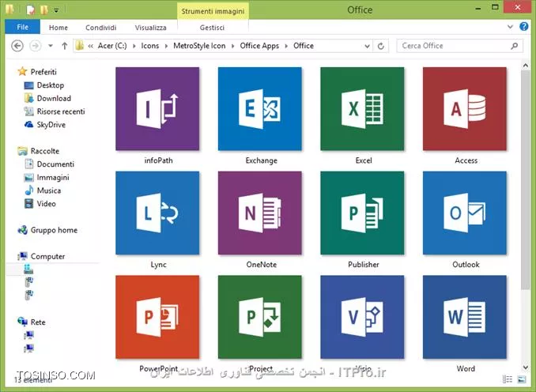Show hidden breadcrumb path chevrons

click(x=91, y=46)
